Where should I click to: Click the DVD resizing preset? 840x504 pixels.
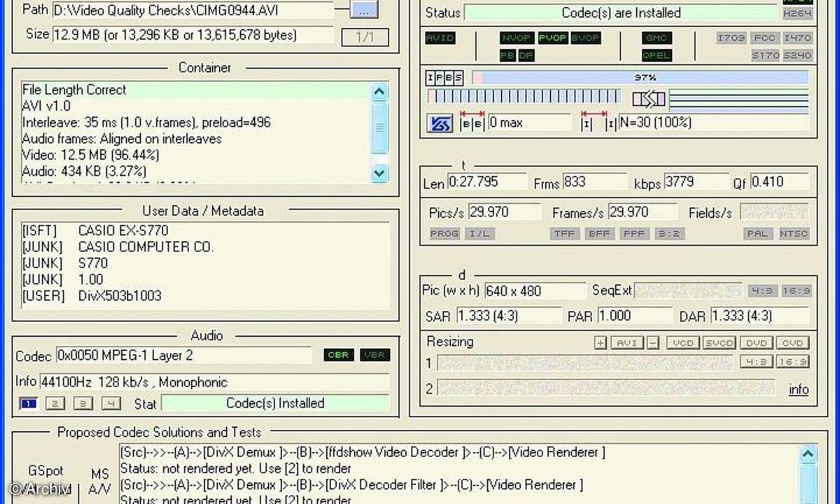757,343
